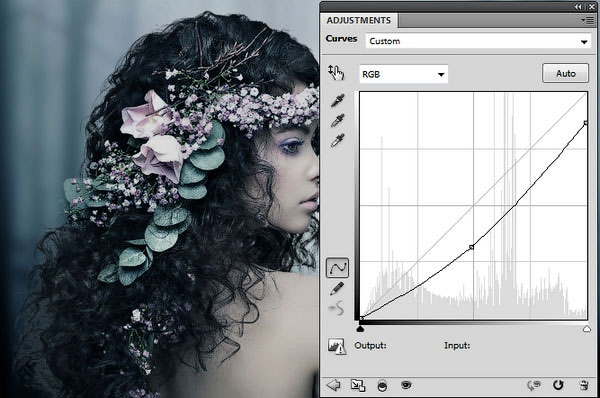
Task: Click the Curves panel title label
Action: point(341,39)
